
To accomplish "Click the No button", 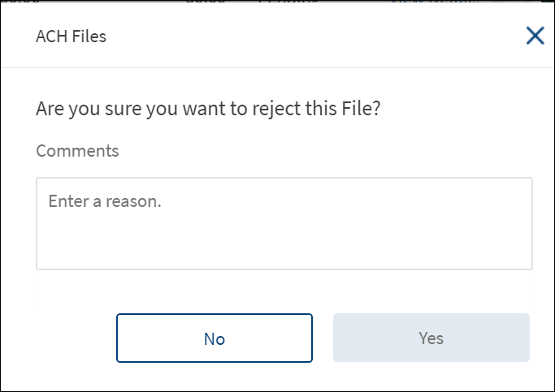I will 215,338.
